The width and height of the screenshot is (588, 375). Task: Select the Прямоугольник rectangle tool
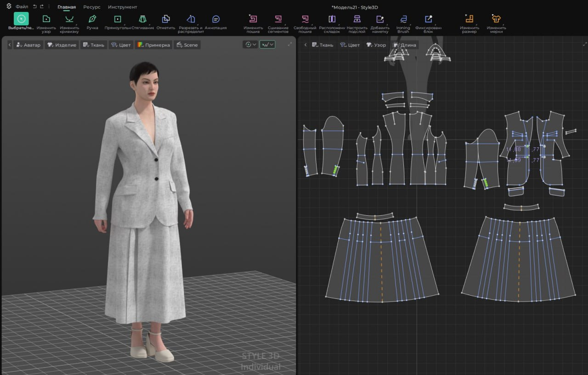pos(118,19)
